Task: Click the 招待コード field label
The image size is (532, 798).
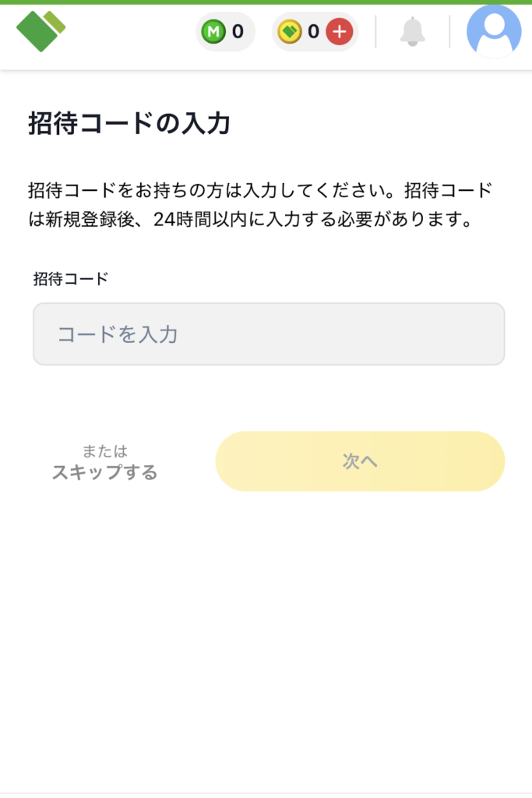Action: (x=71, y=279)
